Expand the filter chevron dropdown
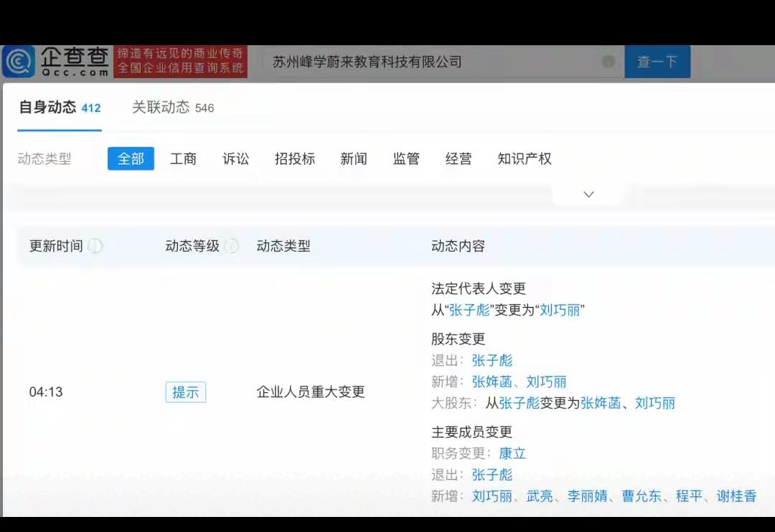 tap(588, 194)
